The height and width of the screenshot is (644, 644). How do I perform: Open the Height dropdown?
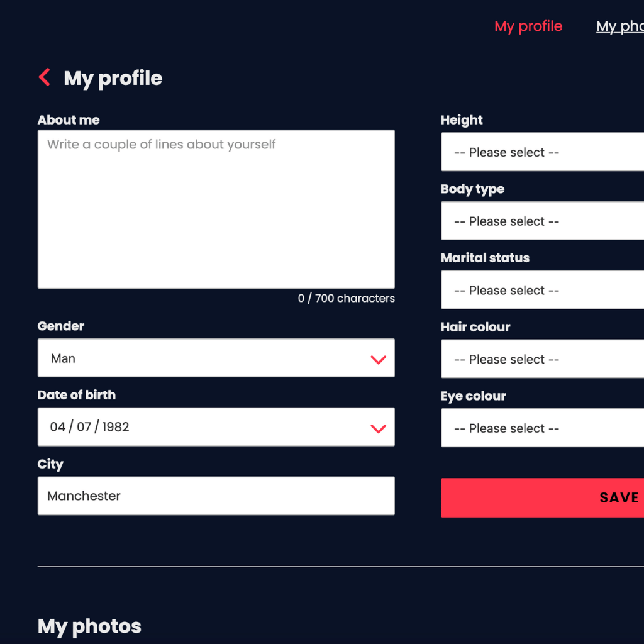point(542,152)
